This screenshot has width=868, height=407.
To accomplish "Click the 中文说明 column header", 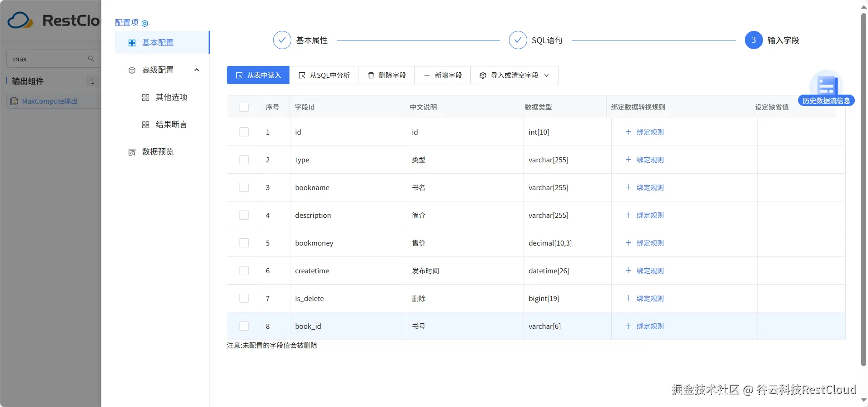I will [x=462, y=107].
